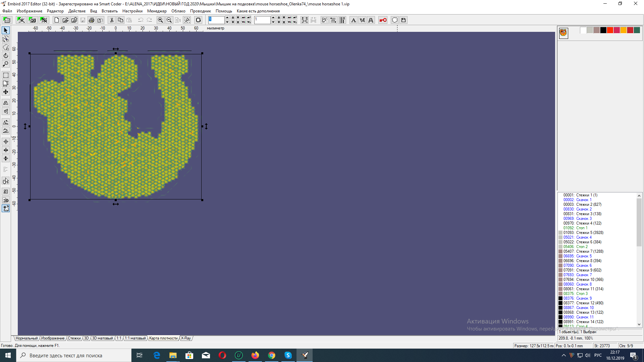Pick the white color swatch
The width and height of the screenshot is (644, 362).
click(583, 30)
